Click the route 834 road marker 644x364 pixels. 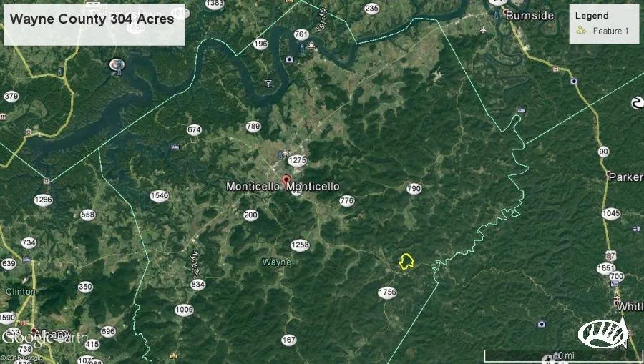pos(198,285)
